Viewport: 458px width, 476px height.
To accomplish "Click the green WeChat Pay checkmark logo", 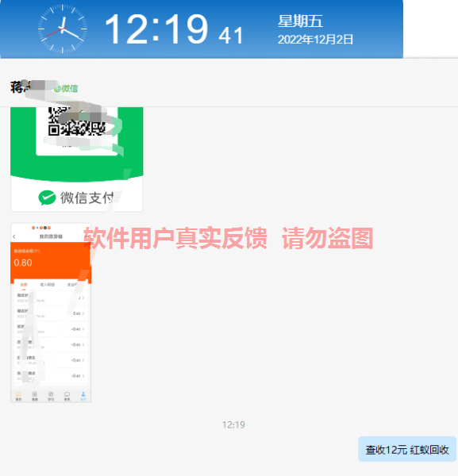I will click(x=47, y=198).
